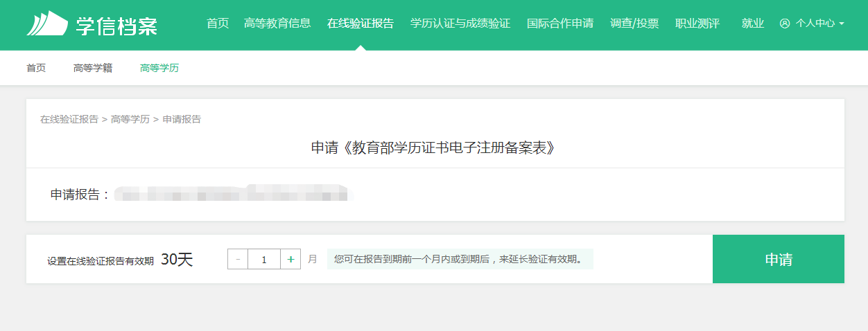Click 在线验证报告 breadcrumb link
Screen dimensions: 868x331
[x=69, y=119]
